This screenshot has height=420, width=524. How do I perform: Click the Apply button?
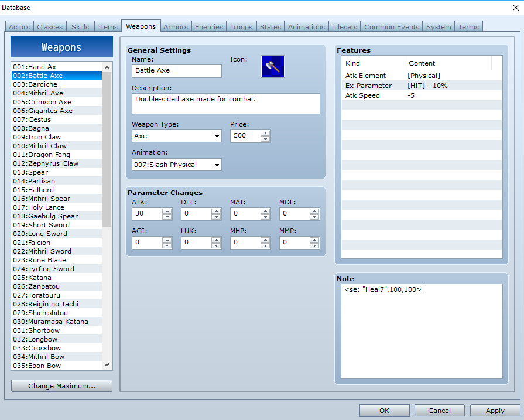[495, 411]
